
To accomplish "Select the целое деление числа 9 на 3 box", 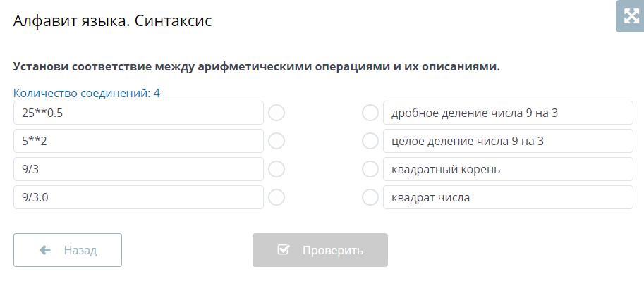I will coord(508,141).
